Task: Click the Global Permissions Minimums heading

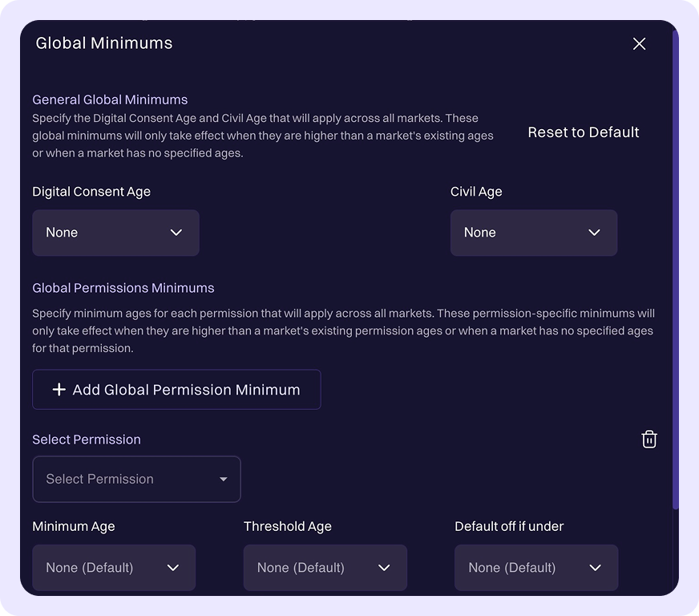Action: pos(123,288)
